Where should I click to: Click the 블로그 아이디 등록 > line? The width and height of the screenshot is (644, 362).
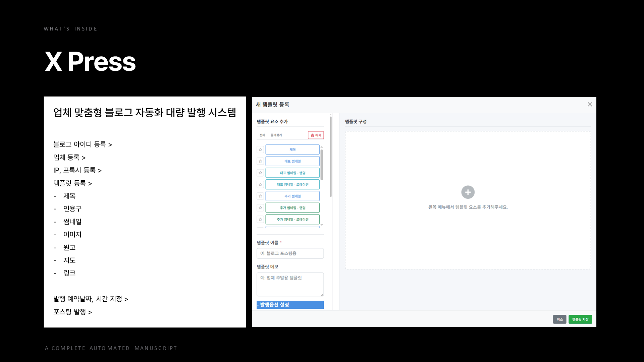pyautogui.click(x=83, y=144)
